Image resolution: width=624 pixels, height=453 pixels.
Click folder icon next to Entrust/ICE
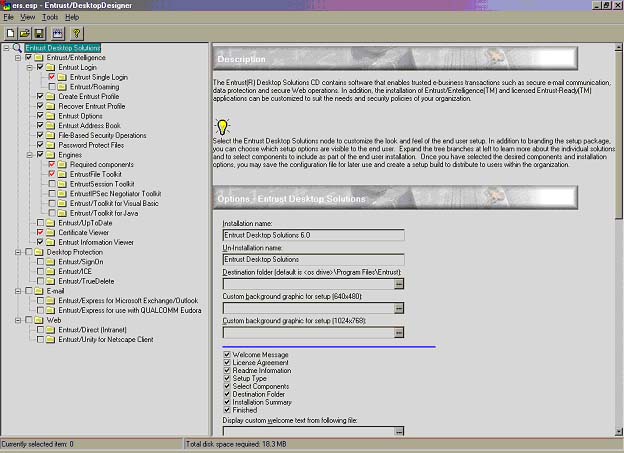coord(50,271)
